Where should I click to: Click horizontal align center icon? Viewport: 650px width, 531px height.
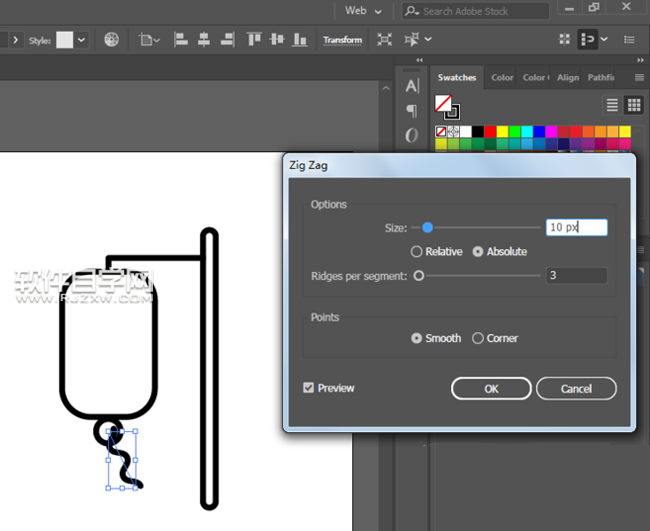point(204,40)
